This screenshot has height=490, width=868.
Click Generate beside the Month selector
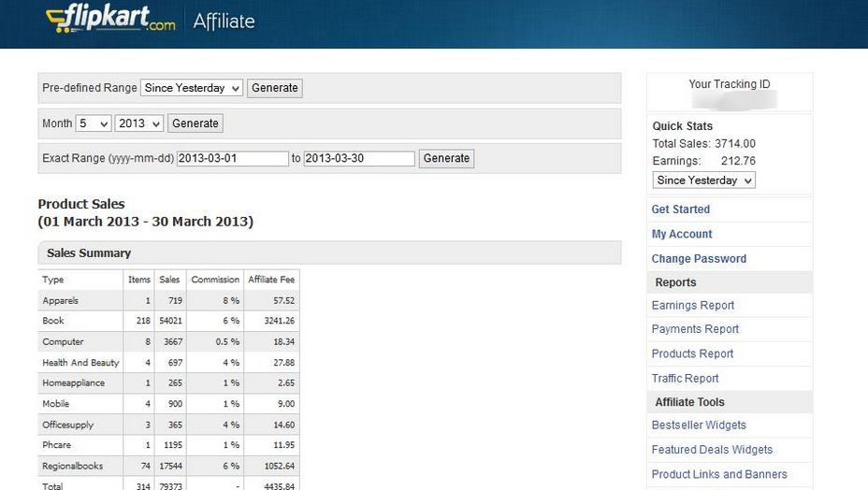click(x=195, y=123)
